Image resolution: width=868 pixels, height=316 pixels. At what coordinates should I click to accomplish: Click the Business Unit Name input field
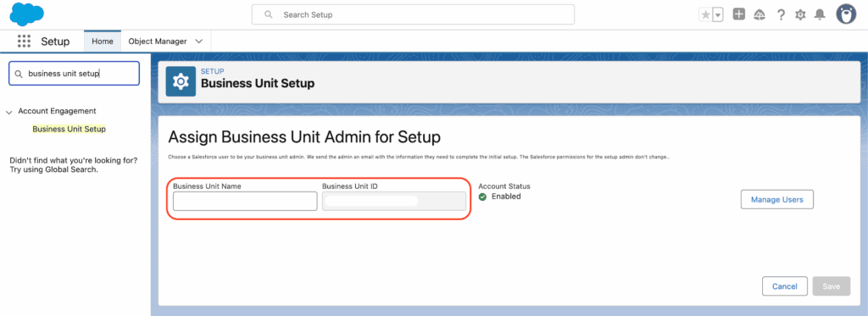tap(245, 202)
